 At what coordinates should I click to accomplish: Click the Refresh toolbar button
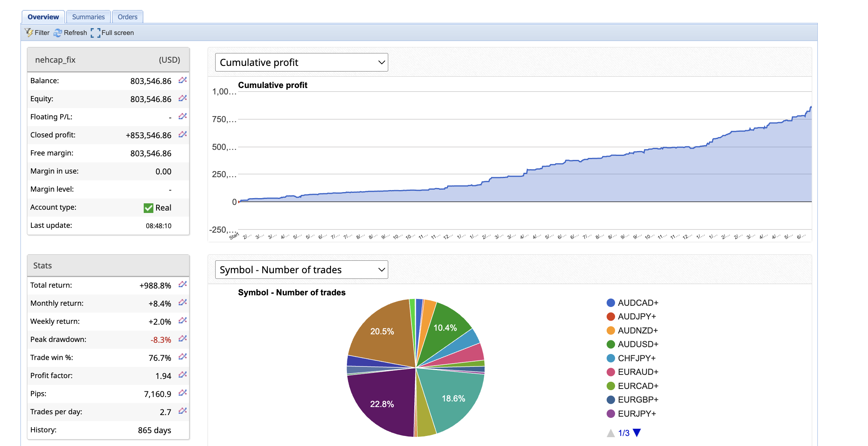[70, 33]
